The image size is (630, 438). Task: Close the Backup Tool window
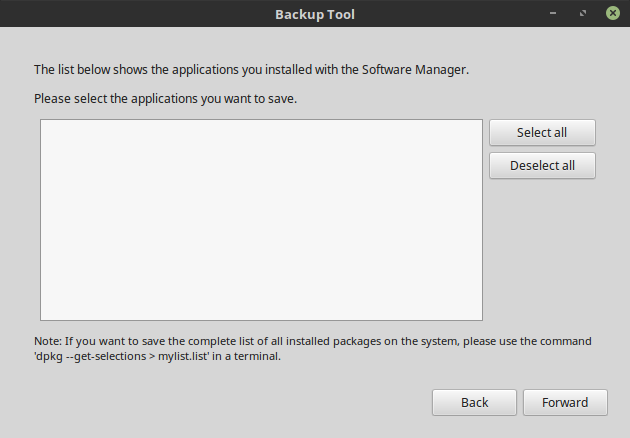[611, 15]
